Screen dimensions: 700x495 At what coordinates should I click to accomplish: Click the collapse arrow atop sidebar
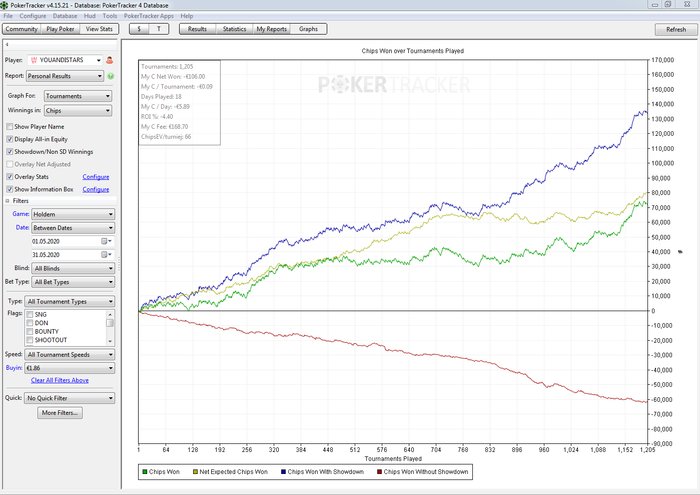(8, 45)
